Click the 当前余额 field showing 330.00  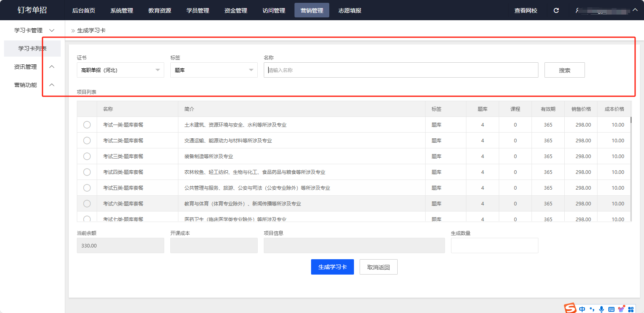coord(121,245)
